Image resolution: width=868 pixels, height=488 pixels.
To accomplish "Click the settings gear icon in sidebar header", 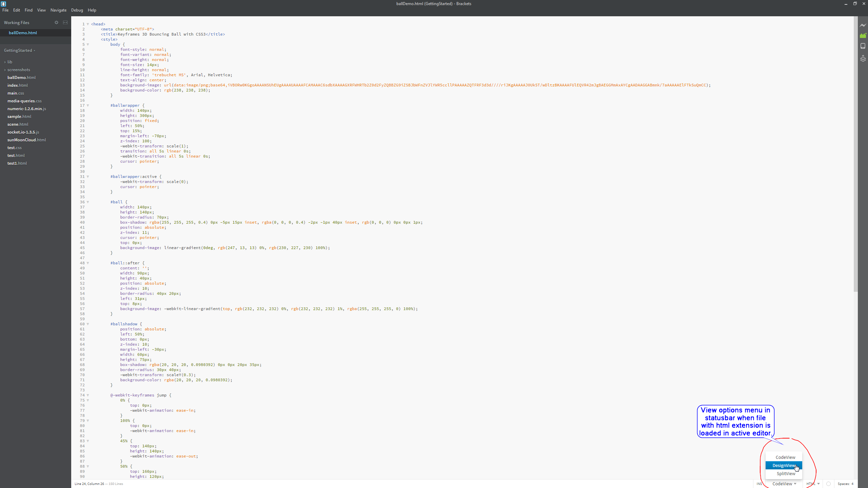I will pyautogui.click(x=56, y=23).
